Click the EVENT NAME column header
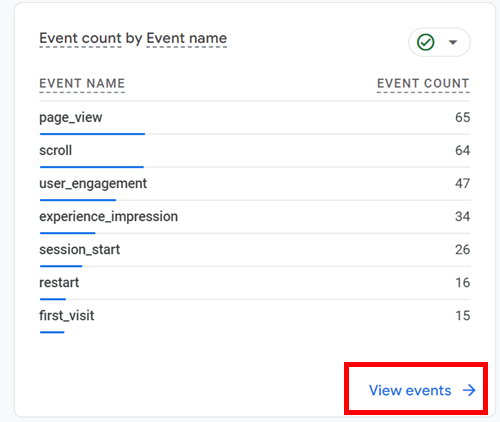The width and height of the screenshot is (500, 422). tap(82, 83)
